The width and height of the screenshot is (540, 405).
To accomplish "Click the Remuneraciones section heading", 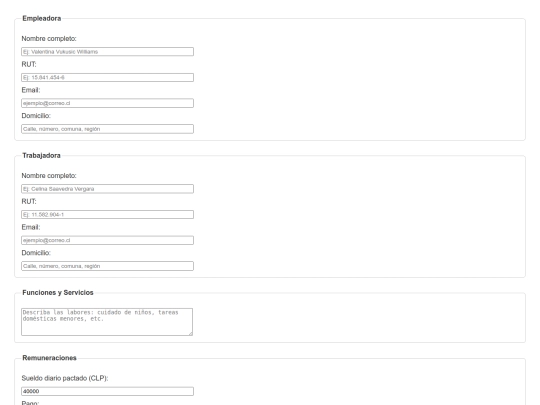I will coord(49,358).
